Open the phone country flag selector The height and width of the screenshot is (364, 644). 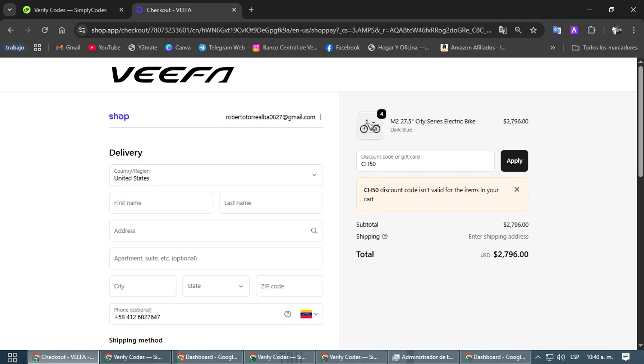click(x=309, y=314)
